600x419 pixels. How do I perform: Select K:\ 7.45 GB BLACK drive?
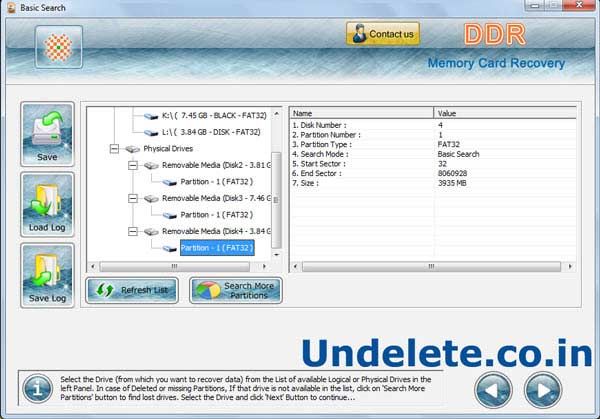click(214, 116)
